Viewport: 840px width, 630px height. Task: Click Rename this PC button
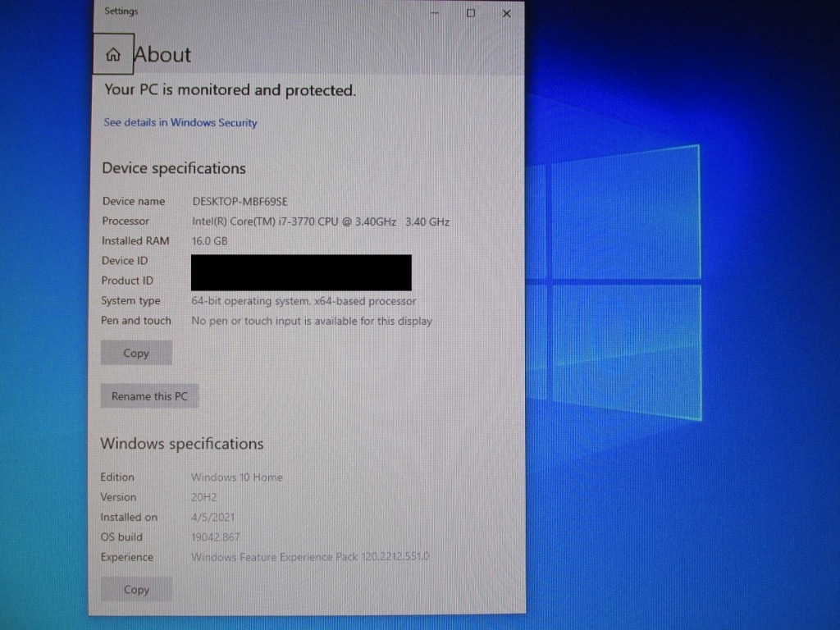(149, 396)
